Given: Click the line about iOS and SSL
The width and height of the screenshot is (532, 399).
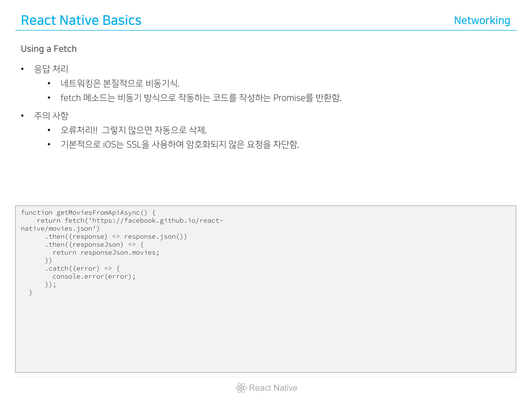Looking at the screenshot, I should point(180,144).
